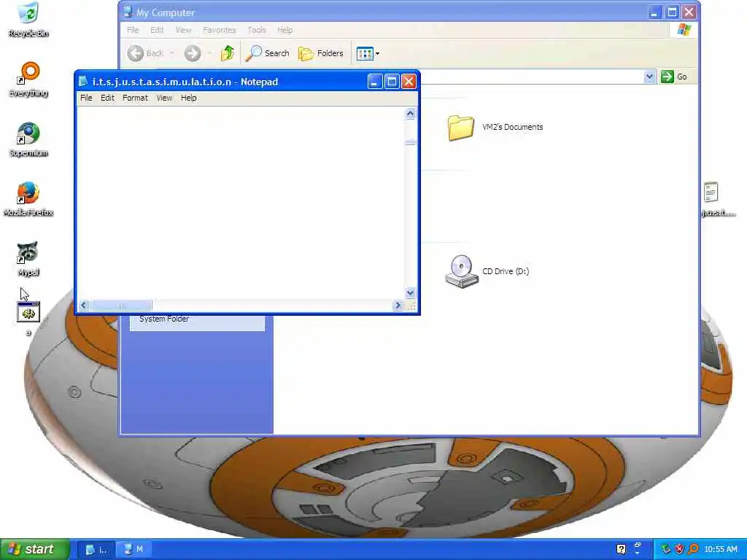Screen dimensions: 747x560
Task: Open My Computer Tools menu
Action: (x=257, y=30)
